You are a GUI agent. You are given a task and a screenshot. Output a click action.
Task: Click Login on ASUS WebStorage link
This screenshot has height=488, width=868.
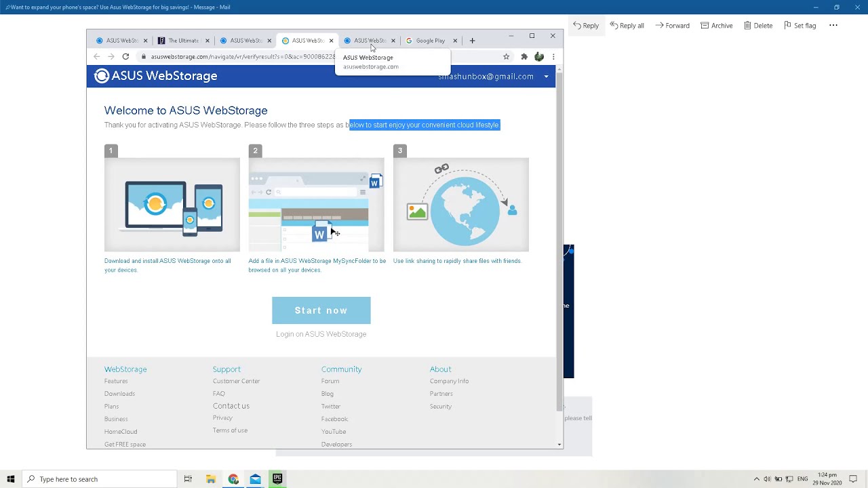[321, 334]
